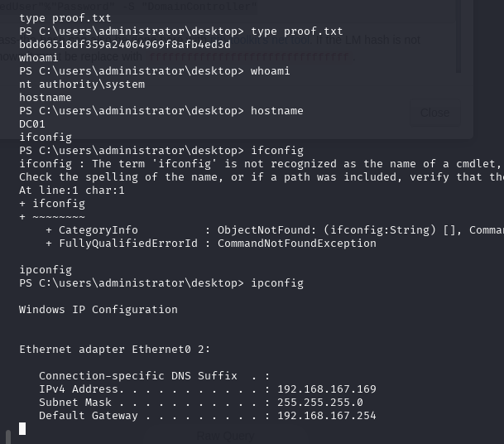The width and height of the screenshot is (504, 444).
Task: Click the DC01 hostname output
Action: pyautogui.click(x=32, y=124)
